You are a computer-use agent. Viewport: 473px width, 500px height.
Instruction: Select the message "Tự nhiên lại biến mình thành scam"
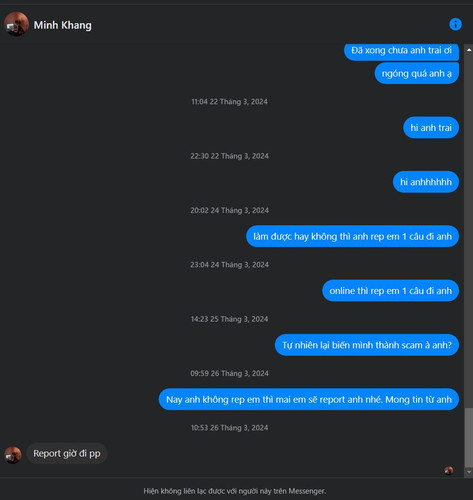coord(367,345)
